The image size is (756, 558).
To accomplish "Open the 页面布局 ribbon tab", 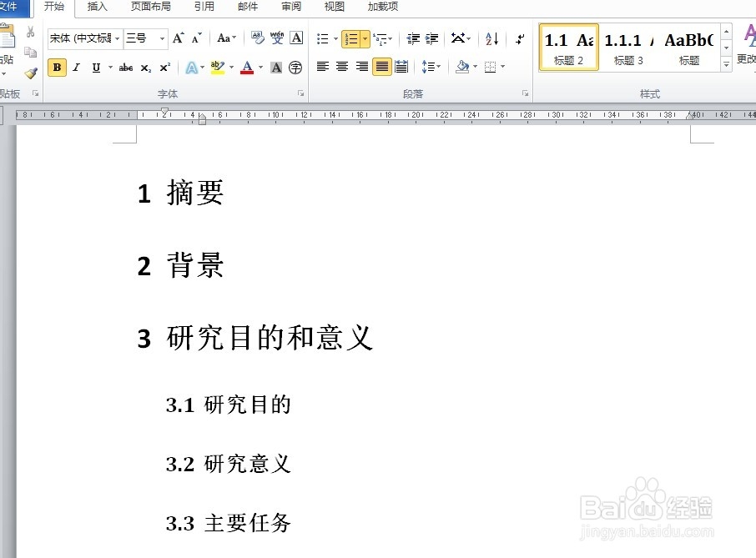I will click(150, 7).
